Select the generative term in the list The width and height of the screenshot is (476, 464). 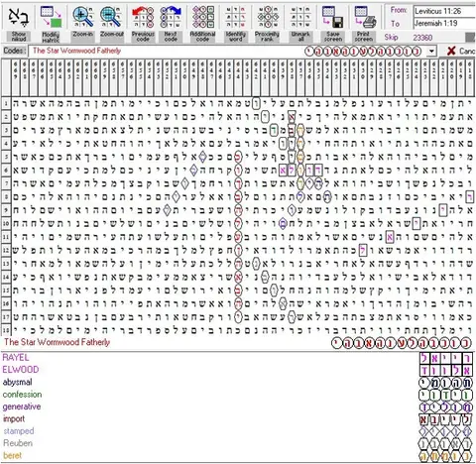pyautogui.click(x=22, y=406)
